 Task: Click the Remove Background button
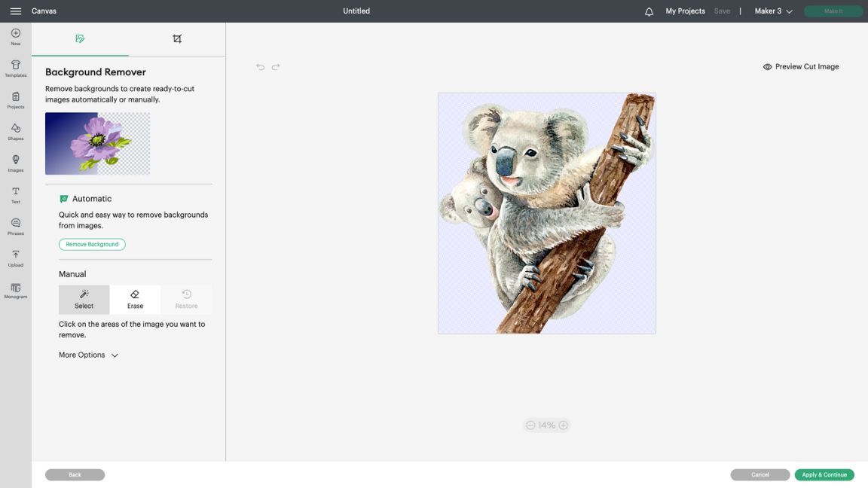click(x=92, y=244)
